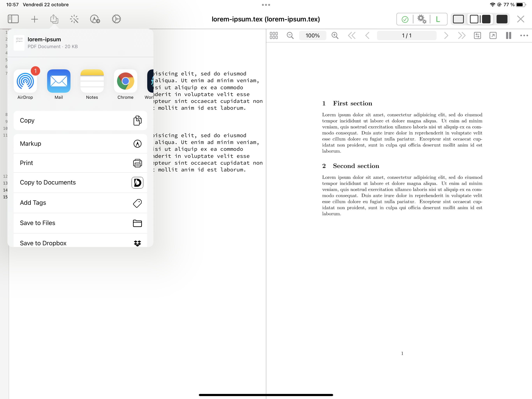Open Notes app to share
The width and height of the screenshot is (532, 399).
click(x=92, y=81)
